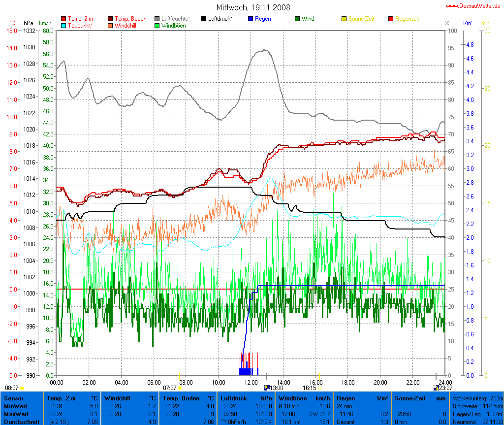Click the sunset icon next to 16:15
This screenshot has width=504, height=425.
click(x=319, y=388)
